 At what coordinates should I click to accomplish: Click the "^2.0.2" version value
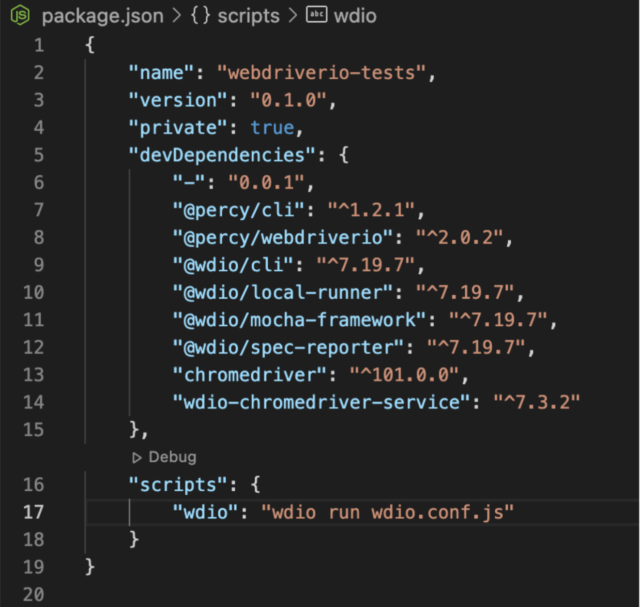pos(459,238)
